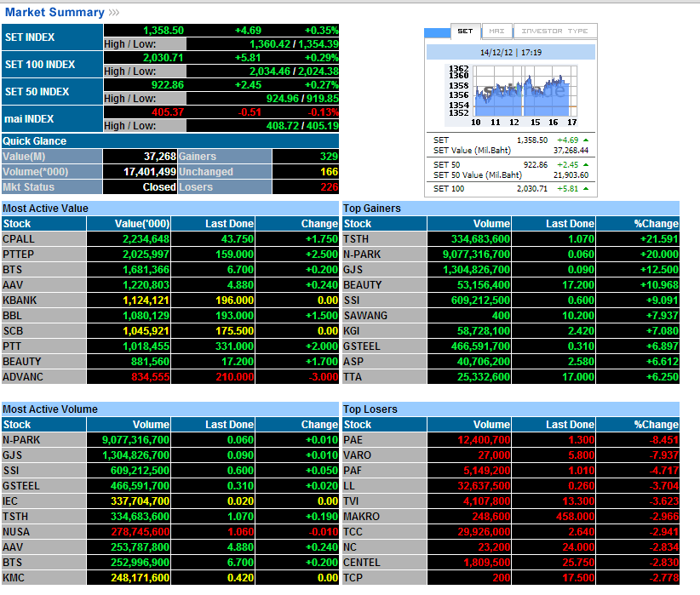Open CPALL in Most Active Value
Viewport: 700px width, 595px height.
click(18, 239)
